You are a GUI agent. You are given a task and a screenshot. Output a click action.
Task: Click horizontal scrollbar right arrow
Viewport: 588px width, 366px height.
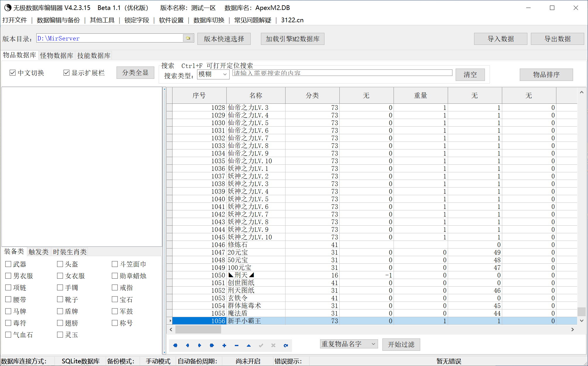[x=573, y=329]
